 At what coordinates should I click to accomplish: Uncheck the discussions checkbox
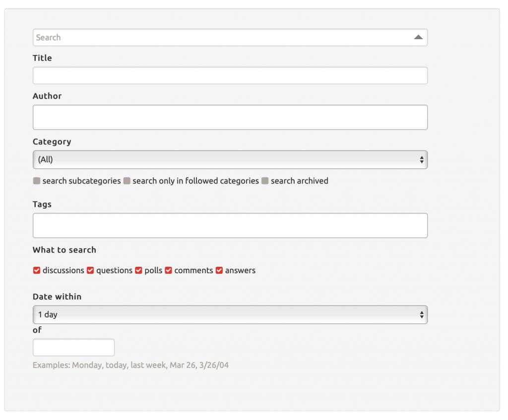(x=37, y=270)
